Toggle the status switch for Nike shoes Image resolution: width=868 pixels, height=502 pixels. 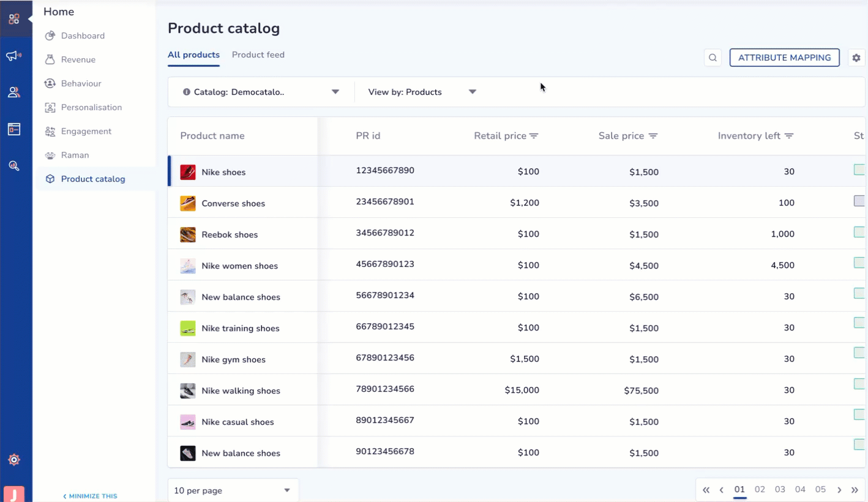[860, 170]
